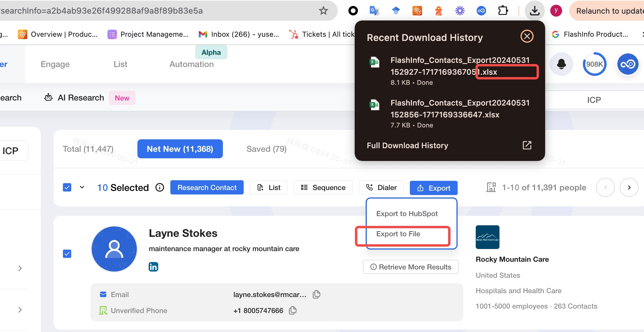
Task: Click the 908K credits progress ring
Action: [594, 64]
